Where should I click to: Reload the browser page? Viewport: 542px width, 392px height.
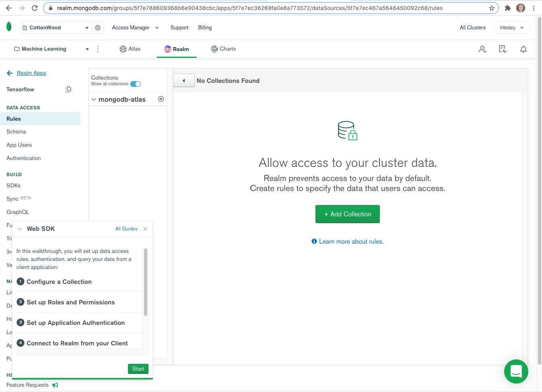[35, 8]
